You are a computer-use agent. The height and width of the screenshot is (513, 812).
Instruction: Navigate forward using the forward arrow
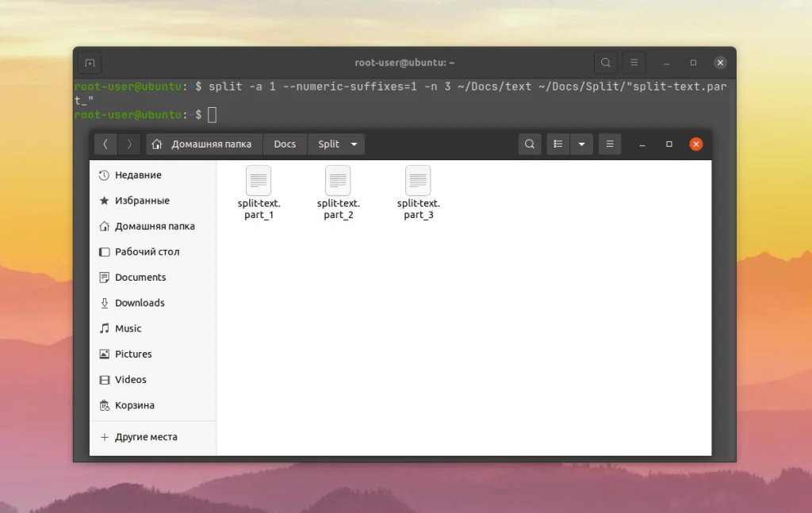[x=128, y=144]
